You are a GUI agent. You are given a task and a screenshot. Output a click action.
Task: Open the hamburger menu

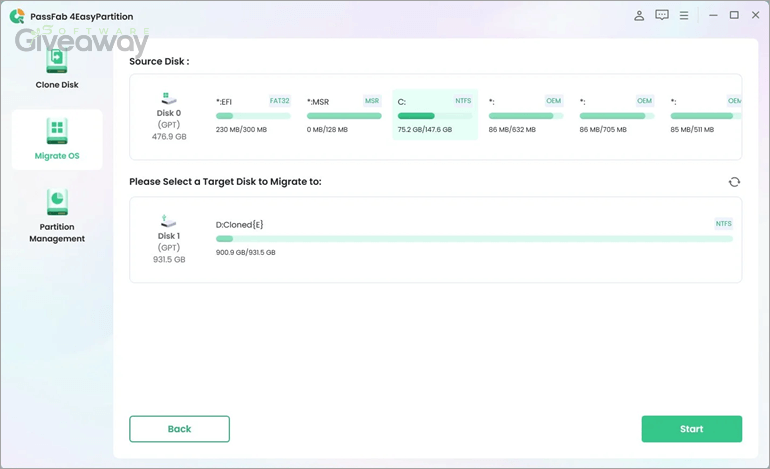click(684, 16)
